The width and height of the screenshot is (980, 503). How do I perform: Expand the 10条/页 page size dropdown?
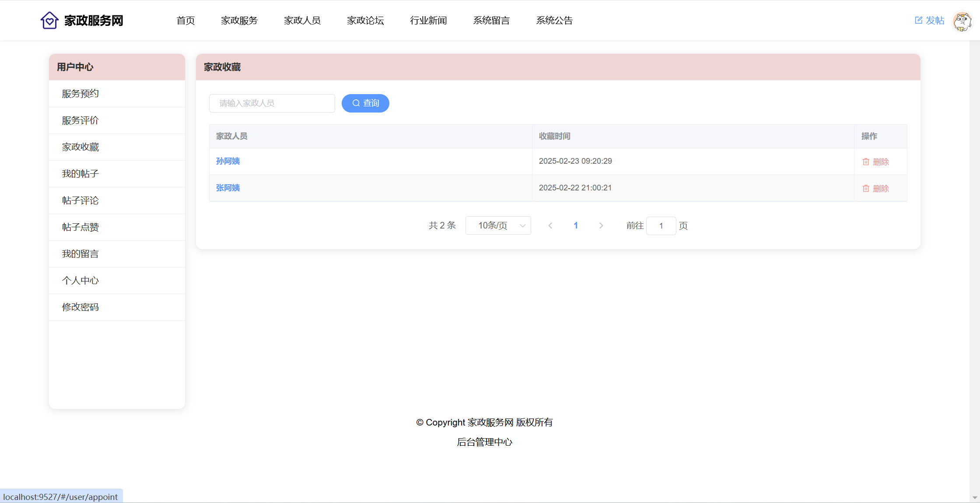point(498,226)
